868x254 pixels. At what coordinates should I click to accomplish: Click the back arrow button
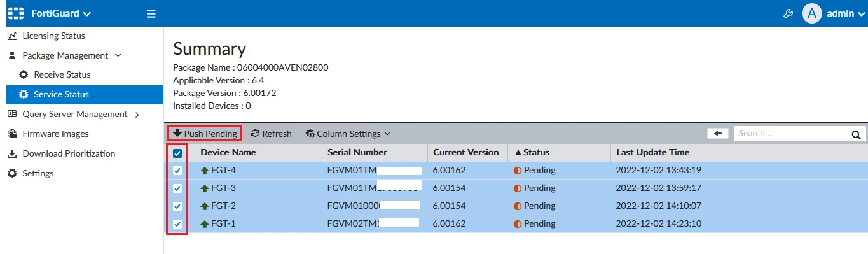click(x=718, y=134)
